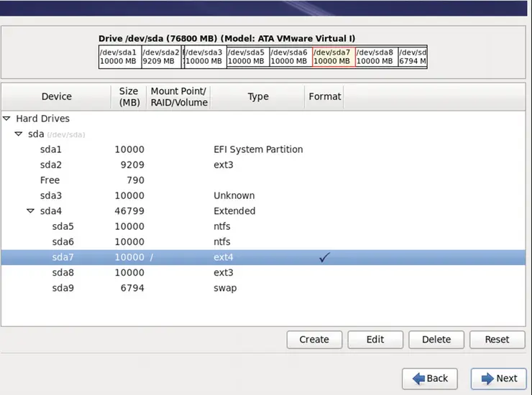Image resolution: width=532 pixels, height=395 pixels.
Task: Click the Back button arrow icon
Action: click(418, 378)
